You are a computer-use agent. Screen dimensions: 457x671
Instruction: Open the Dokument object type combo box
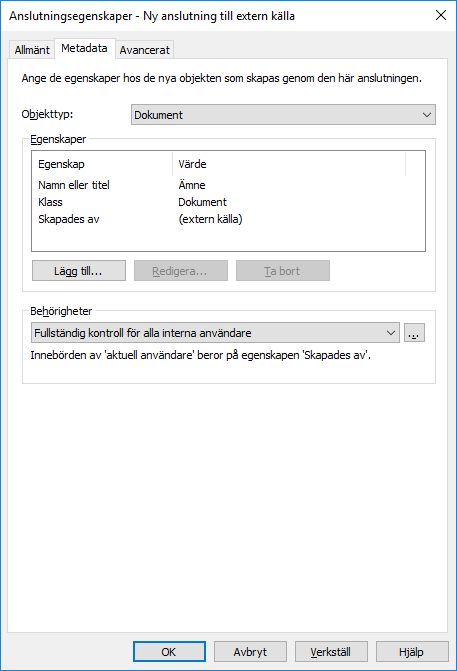click(283, 115)
